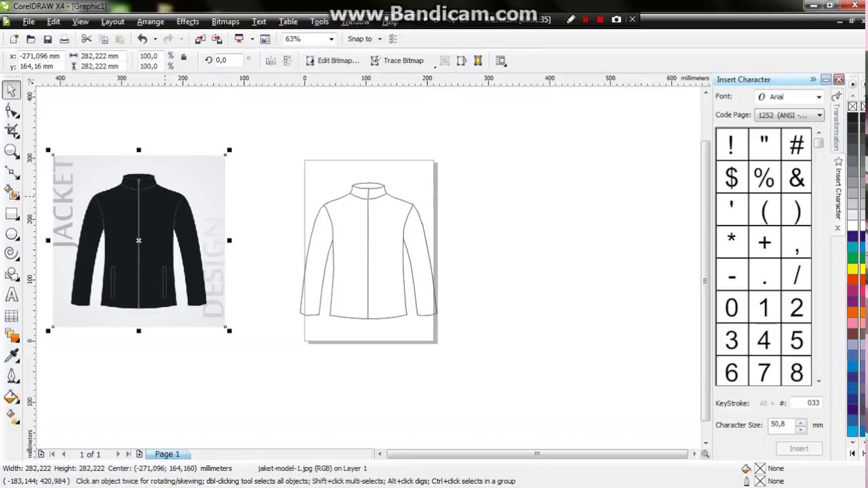Open the File menu

pyautogui.click(x=28, y=22)
